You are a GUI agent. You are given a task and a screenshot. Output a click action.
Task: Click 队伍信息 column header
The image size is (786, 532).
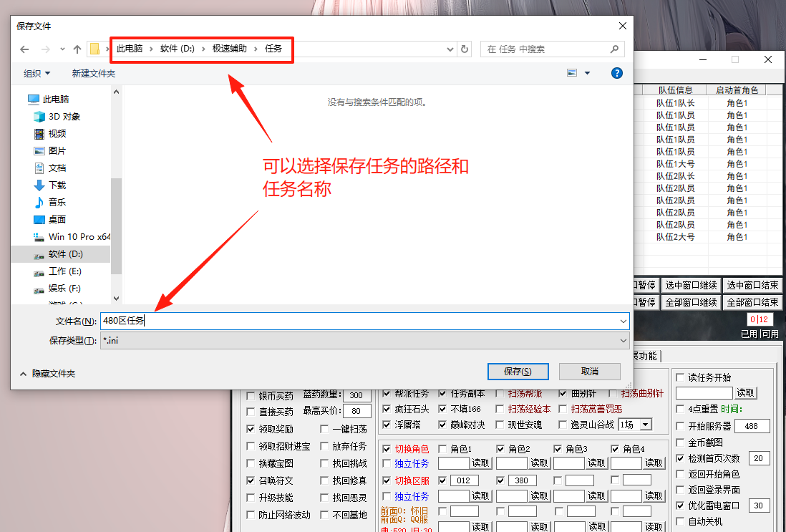(675, 90)
